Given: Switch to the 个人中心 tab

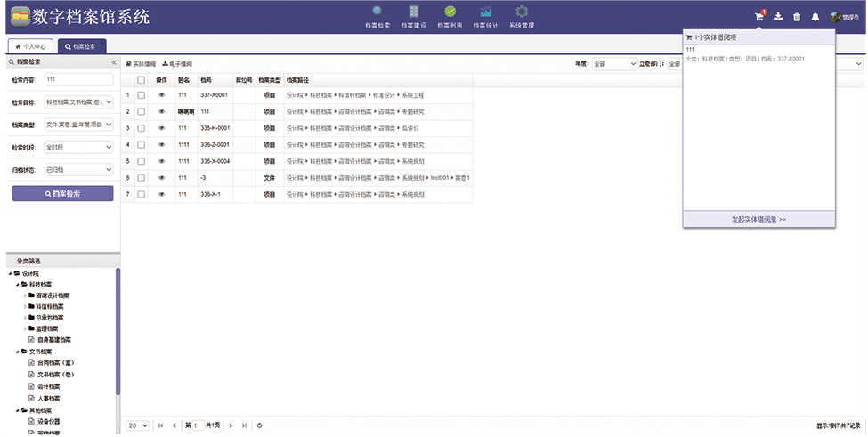Looking at the screenshot, I should tap(30, 45).
